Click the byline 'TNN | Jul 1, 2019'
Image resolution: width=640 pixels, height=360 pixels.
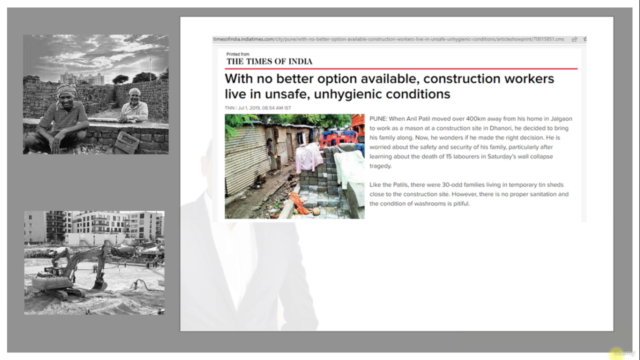coord(258,108)
